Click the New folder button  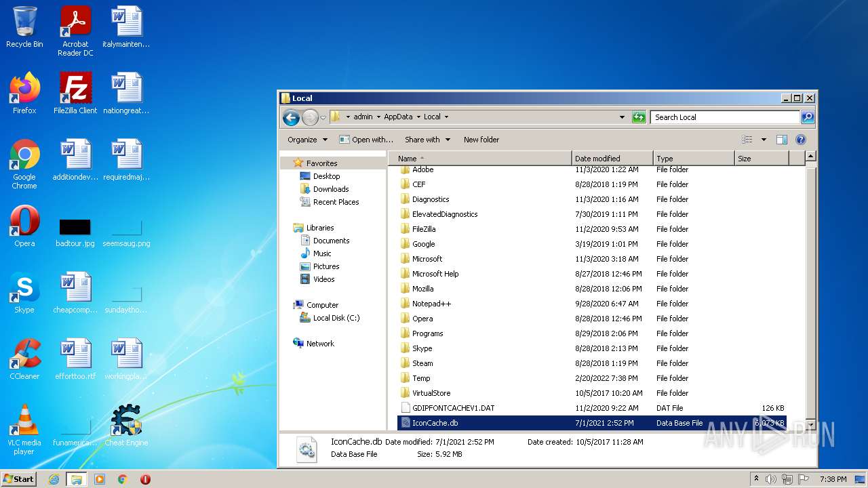tap(481, 140)
